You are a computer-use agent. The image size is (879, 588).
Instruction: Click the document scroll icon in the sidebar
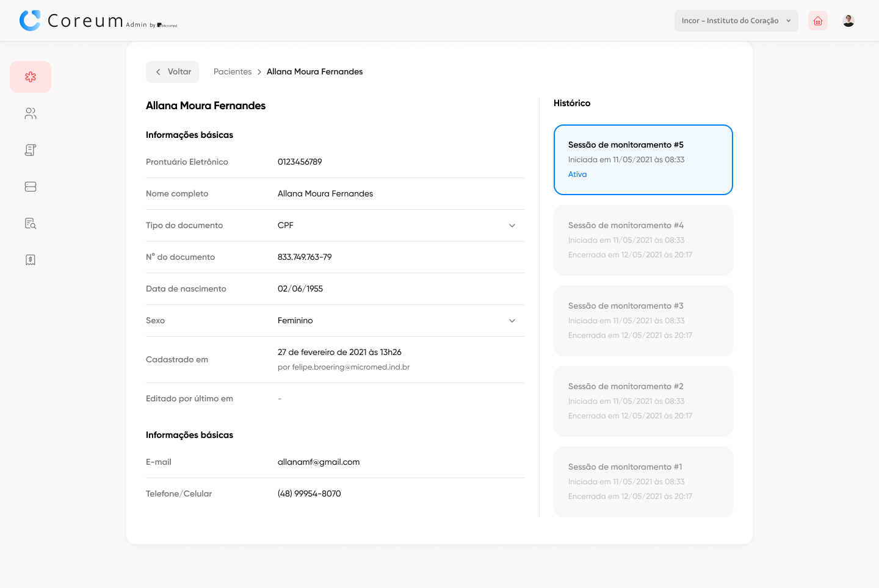coord(31,150)
